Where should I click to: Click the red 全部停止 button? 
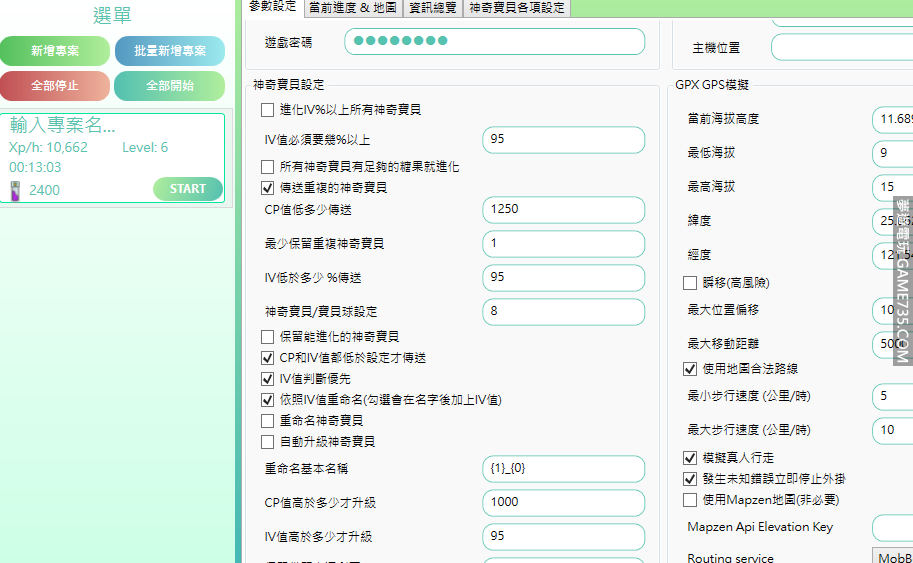(55, 86)
